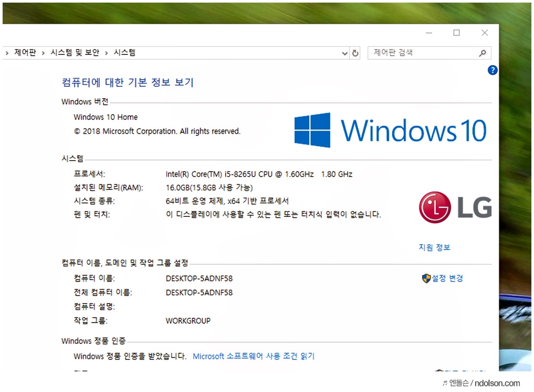Viewport: 534px width, 392px height.
Task: Open the LG manufacturer logo
Action: coord(456,207)
